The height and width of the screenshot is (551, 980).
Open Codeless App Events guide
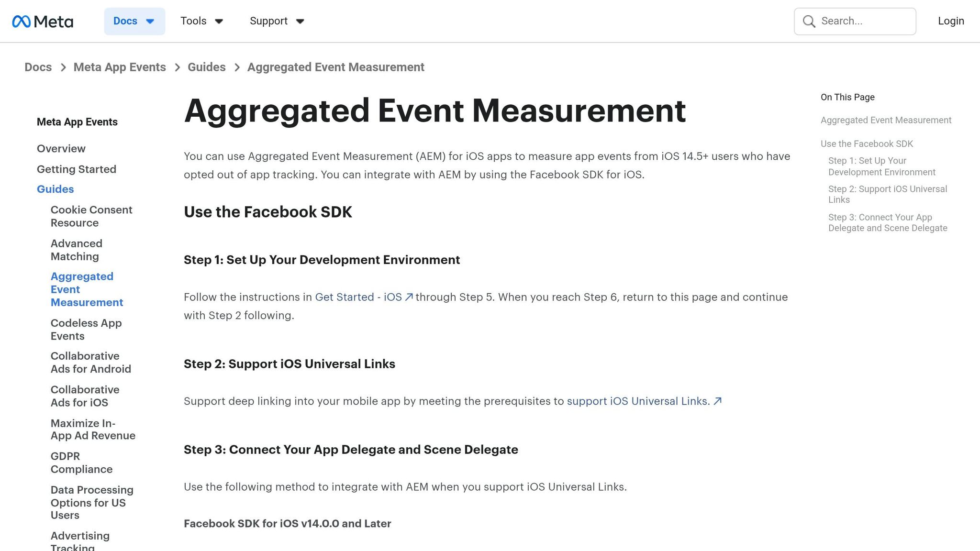86,330
